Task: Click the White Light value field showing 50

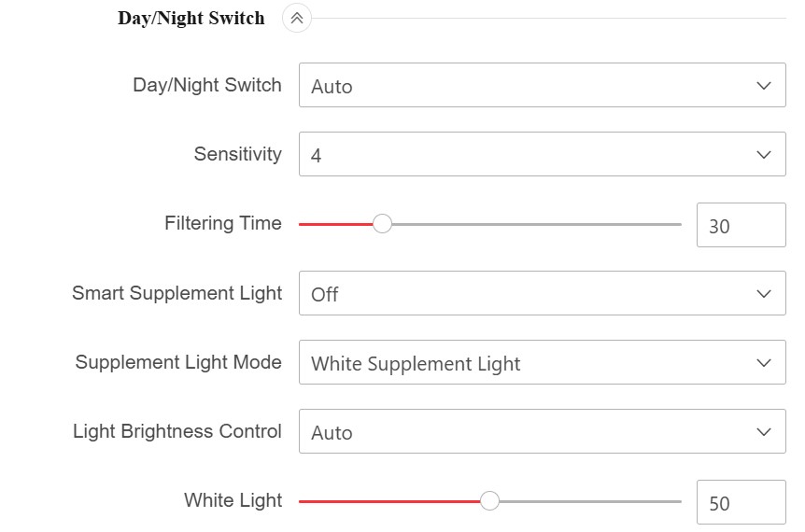Action: pyautogui.click(x=741, y=502)
